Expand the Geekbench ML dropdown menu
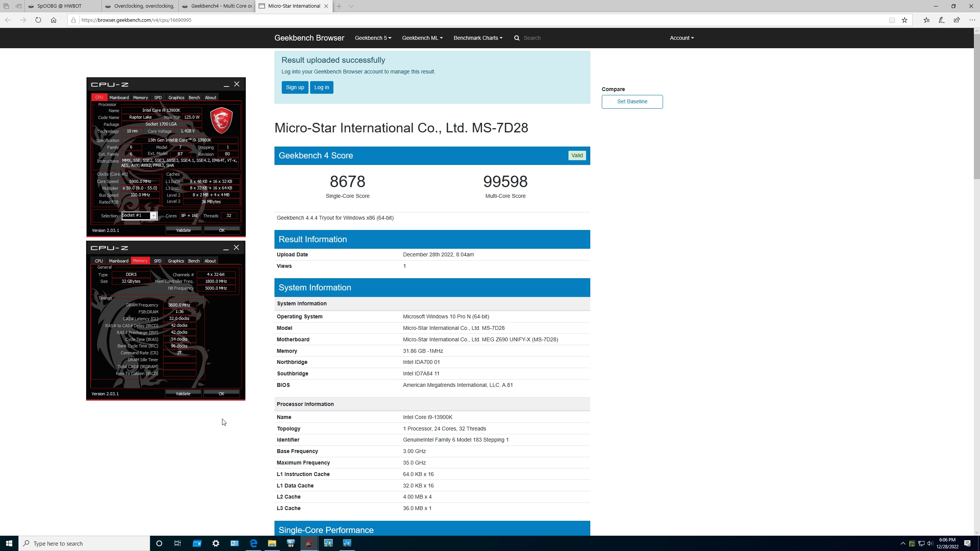980x551 pixels. pyautogui.click(x=422, y=38)
